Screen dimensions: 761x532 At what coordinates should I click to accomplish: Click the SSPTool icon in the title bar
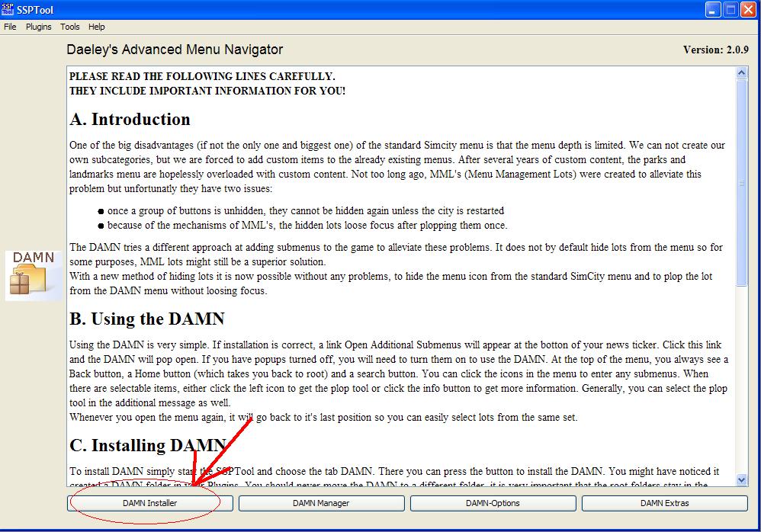point(8,9)
